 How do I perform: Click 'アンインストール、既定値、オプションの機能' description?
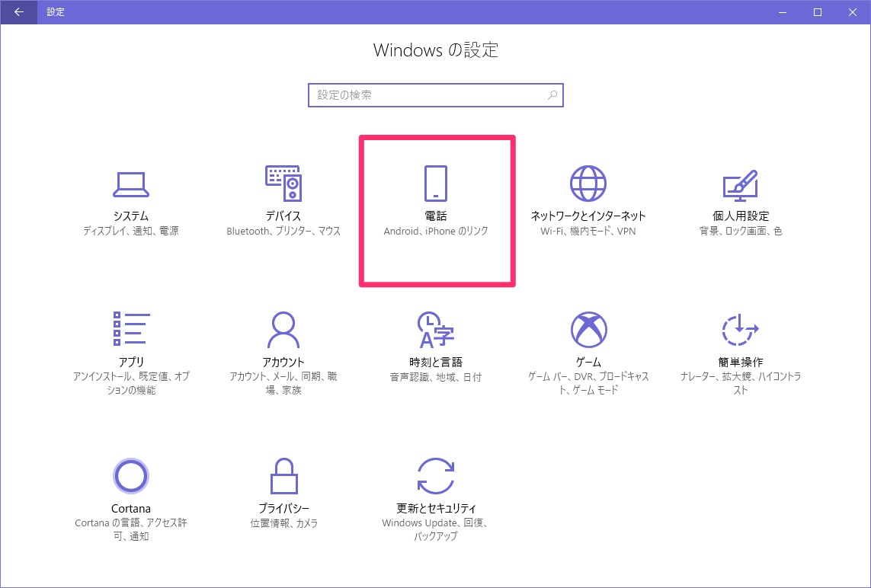coord(131,384)
